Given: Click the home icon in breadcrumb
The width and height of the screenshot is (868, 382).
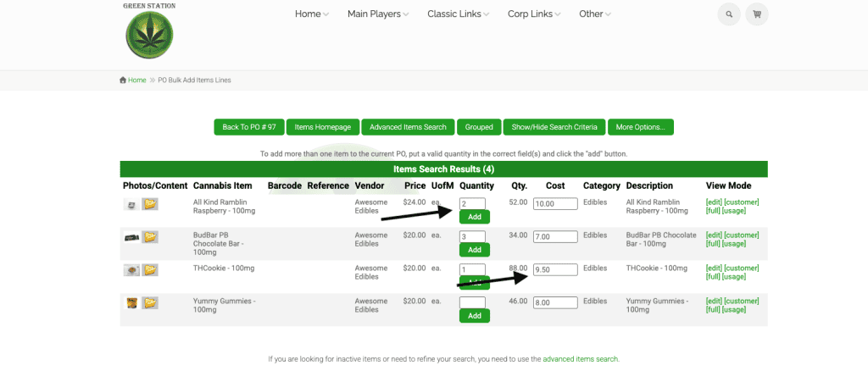Looking at the screenshot, I should pyautogui.click(x=123, y=80).
